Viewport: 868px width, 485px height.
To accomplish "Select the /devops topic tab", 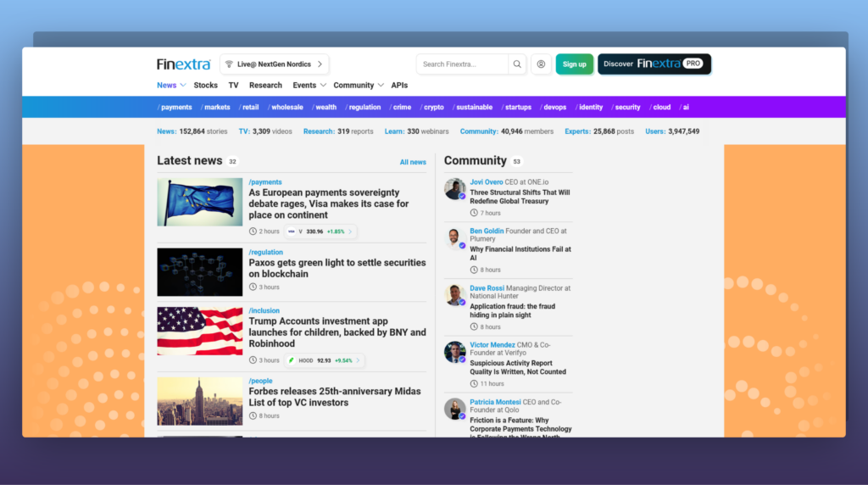I will [x=553, y=108].
